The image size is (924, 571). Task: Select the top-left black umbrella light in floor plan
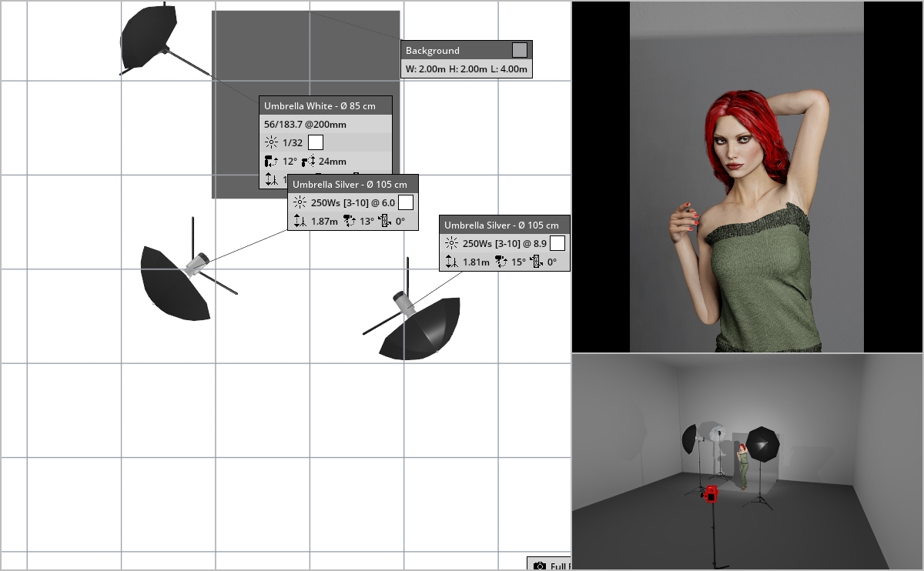(149, 37)
